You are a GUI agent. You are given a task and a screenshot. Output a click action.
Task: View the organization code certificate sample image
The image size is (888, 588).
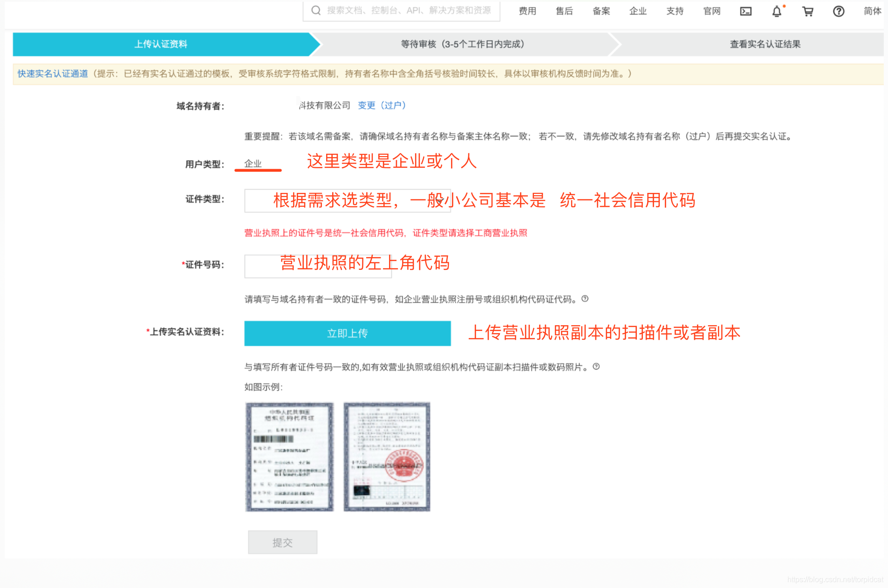pyautogui.click(x=289, y=457)
